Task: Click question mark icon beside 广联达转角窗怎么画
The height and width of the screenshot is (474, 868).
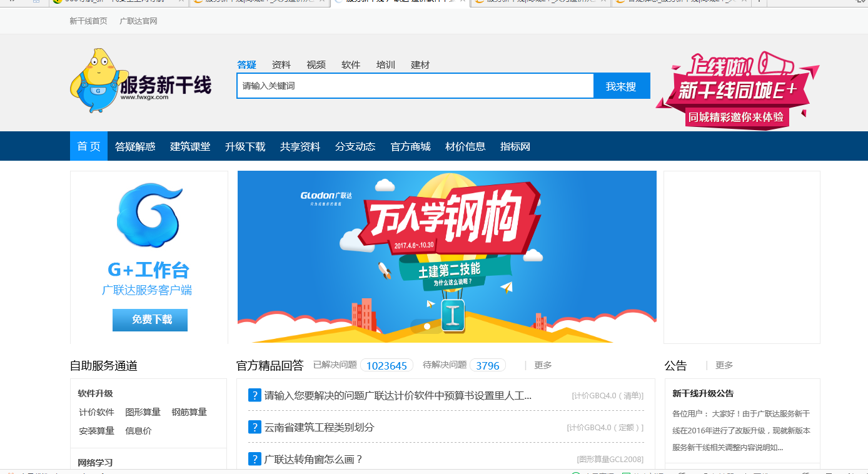Action: 255,459
